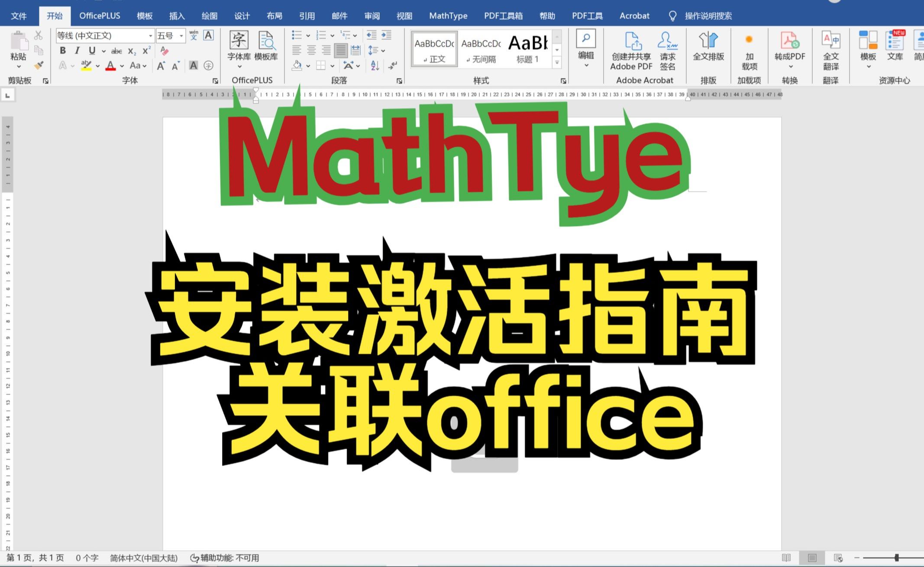Screen dimensions: 924x567
Task: Adjust the zoom slider handle
Action: 896,558
